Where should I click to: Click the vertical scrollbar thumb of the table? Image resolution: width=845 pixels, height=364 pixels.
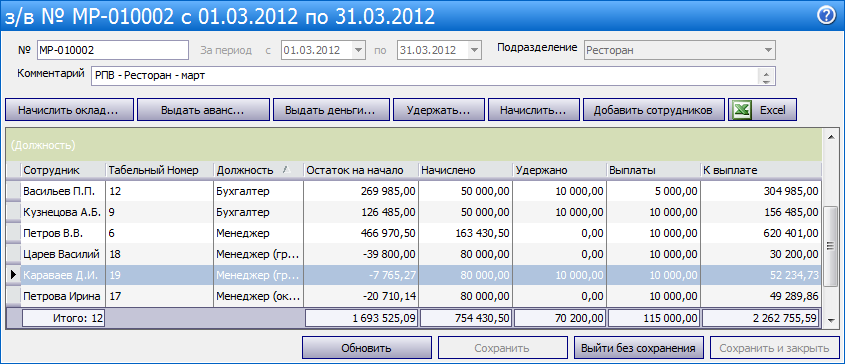pyautogui.click(x=831, y=246)
